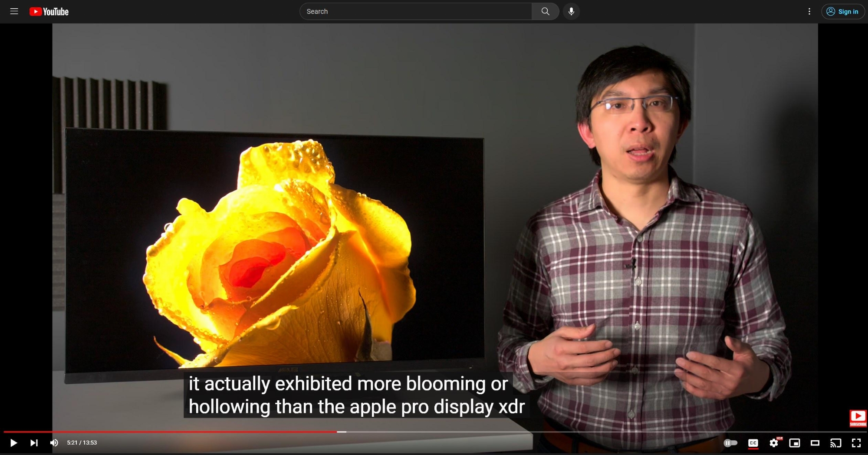Play the video

tap(13, 443)
